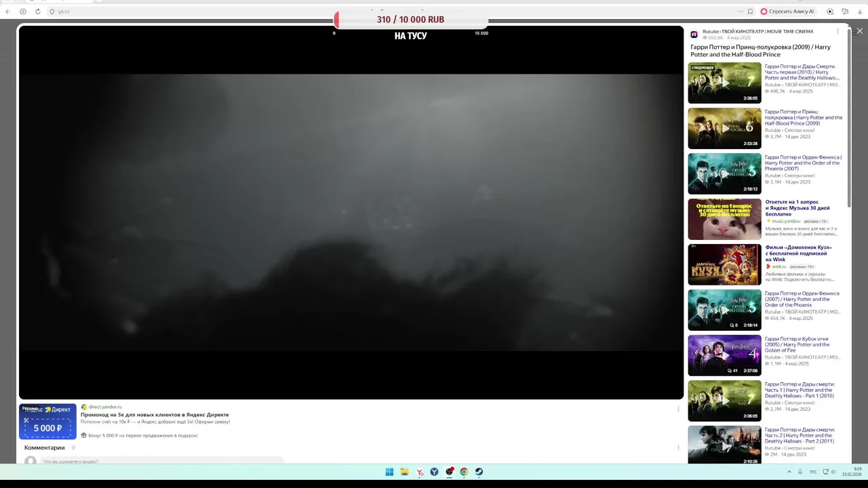Close the video overlay with X
Screen dimensions: 868x488
[860, 31]
